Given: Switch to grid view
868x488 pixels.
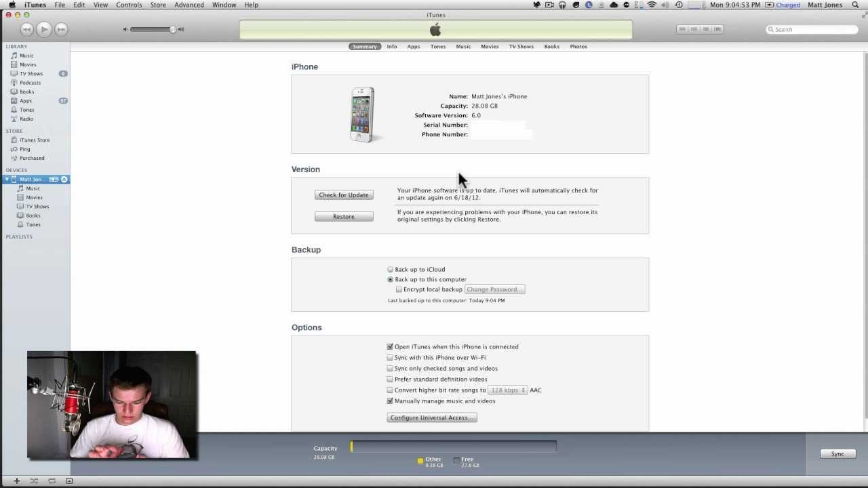Looking at the screenshot, I should 706,29.
